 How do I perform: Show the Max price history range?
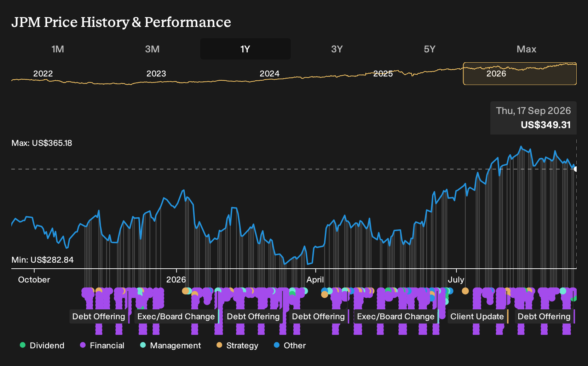pyautogui.click(x=526, y=49)
